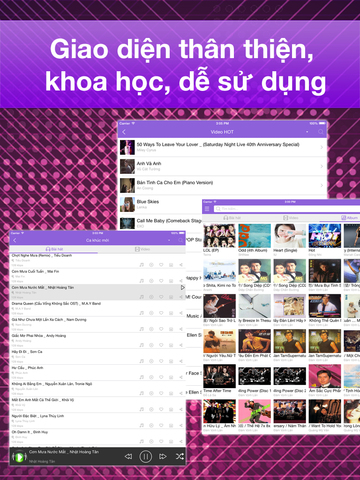Favorite 'Drama Queen' with the heart icon
The image size is (360, 480).
point(161,313)
